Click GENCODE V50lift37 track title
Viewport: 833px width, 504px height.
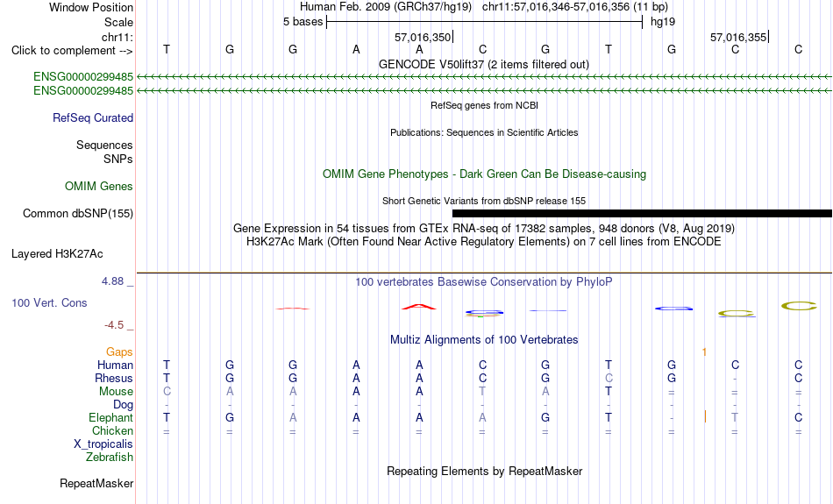click(484, 64)
